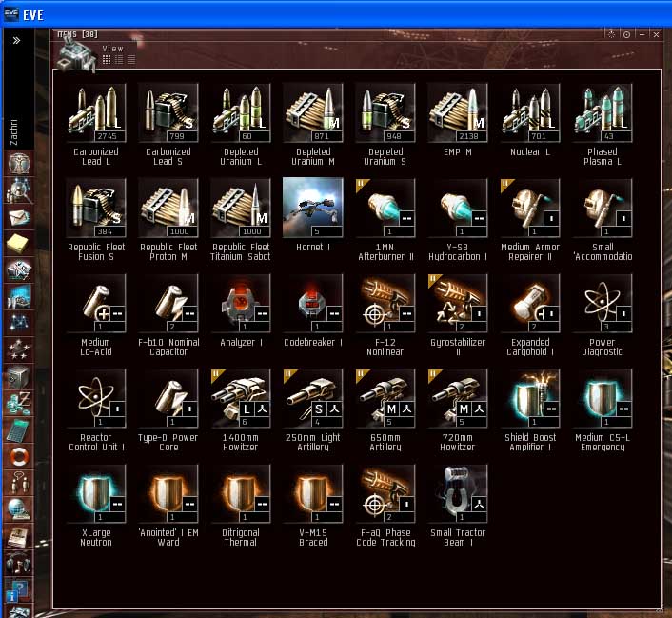Viewport: 672px width, 618px height.
Task: Select the Y-S8 Hydrocarbon I afterburner
Action: click(458, 208)
